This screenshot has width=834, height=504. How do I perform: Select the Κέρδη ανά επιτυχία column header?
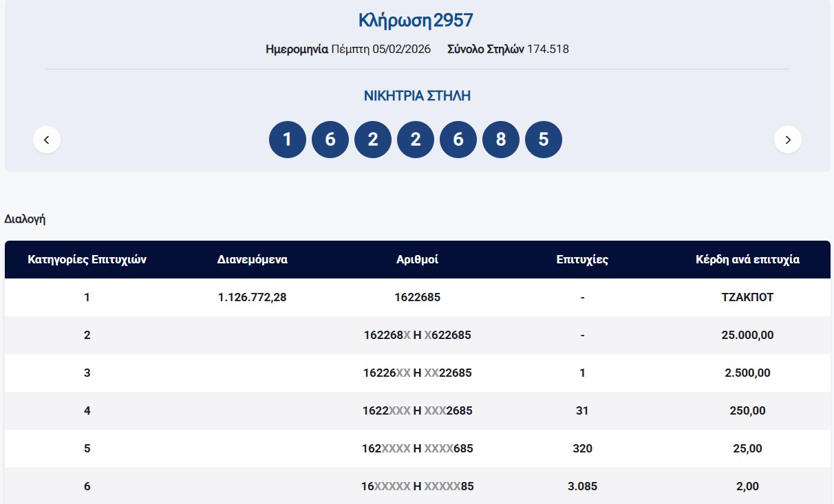[x=747, y=260]
